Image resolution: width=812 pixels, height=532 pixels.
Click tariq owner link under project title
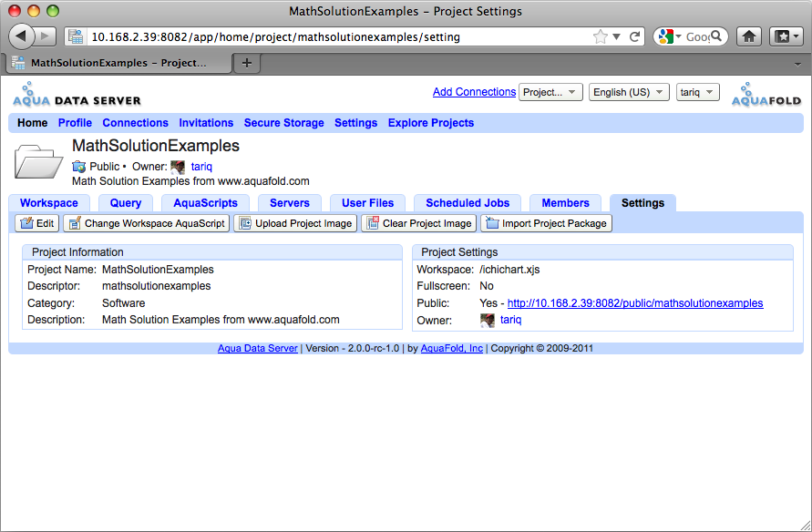click(201, 167)
